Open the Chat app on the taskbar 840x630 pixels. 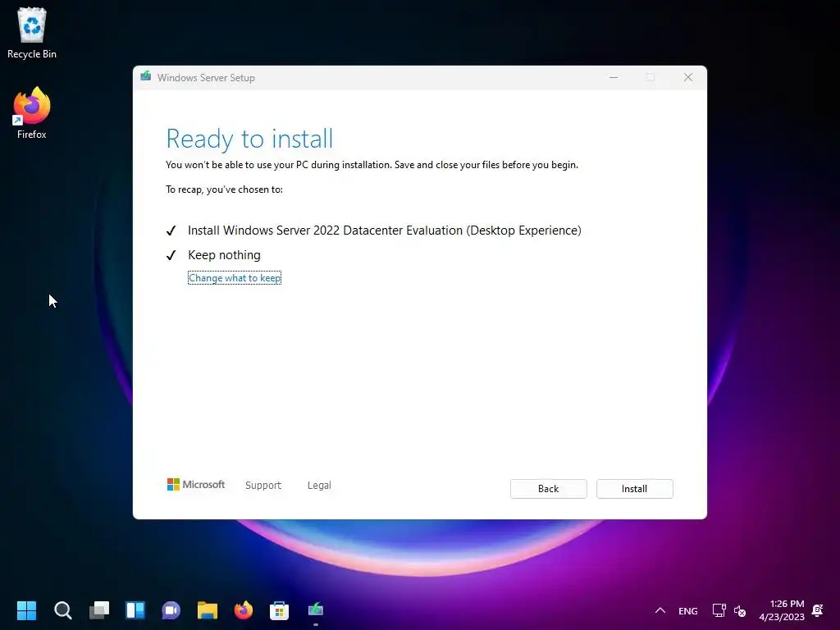click(171, 610)
